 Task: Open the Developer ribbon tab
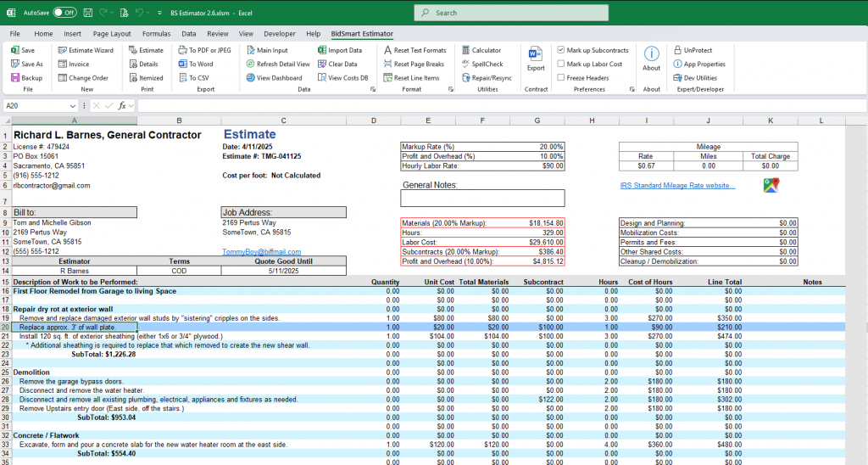click(280, 34)
